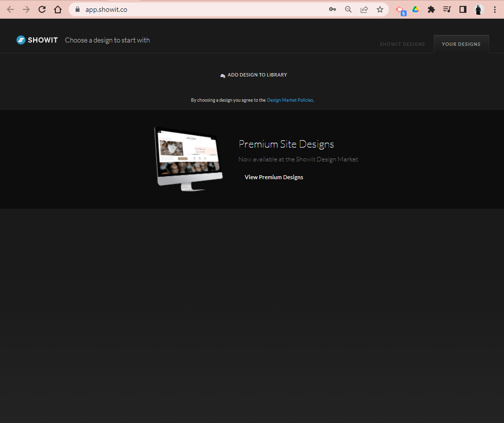Open the Extensions puzzle menu
Image resolution: width=504 pixels, height=423 pixels.
[x=431, y=10]
